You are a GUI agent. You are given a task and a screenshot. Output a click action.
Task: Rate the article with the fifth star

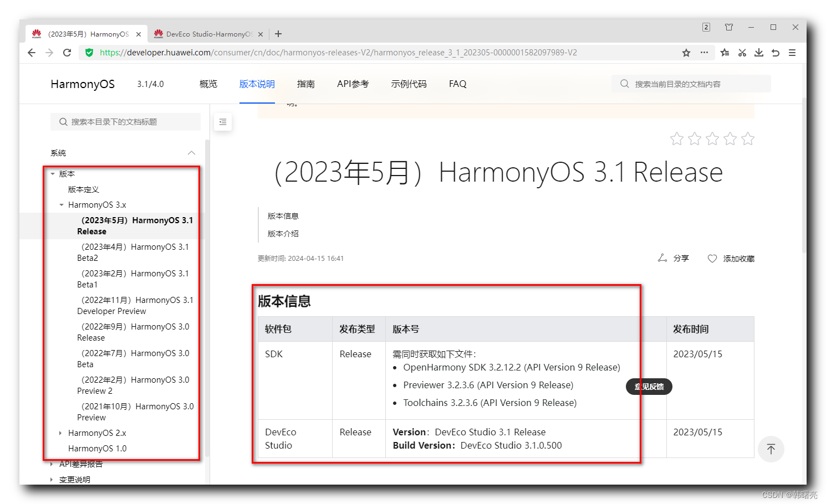748,138
